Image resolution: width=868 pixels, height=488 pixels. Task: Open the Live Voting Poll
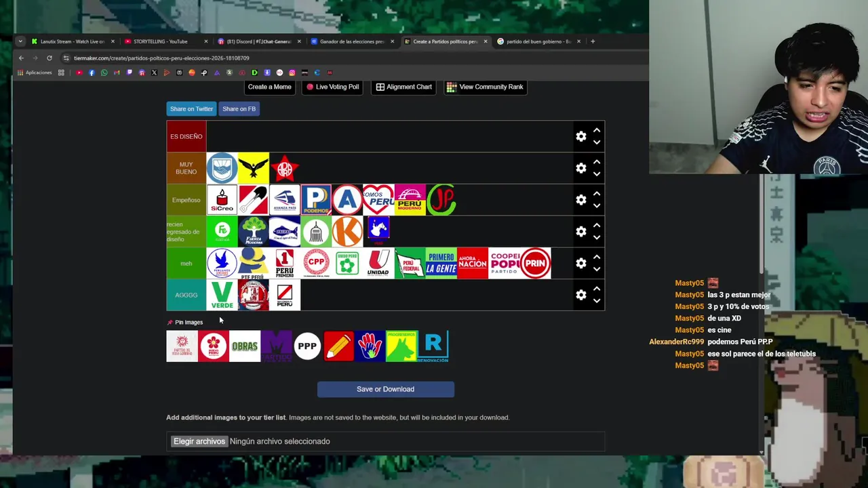(x=332, y=87)
